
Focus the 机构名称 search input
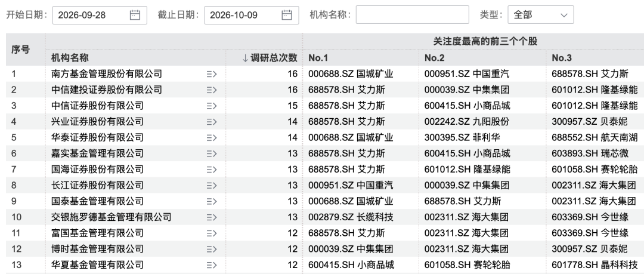413,15
